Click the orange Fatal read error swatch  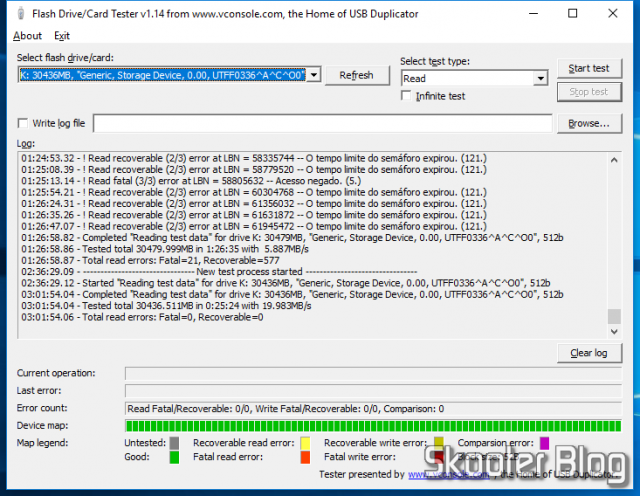(x=305, y=457)
